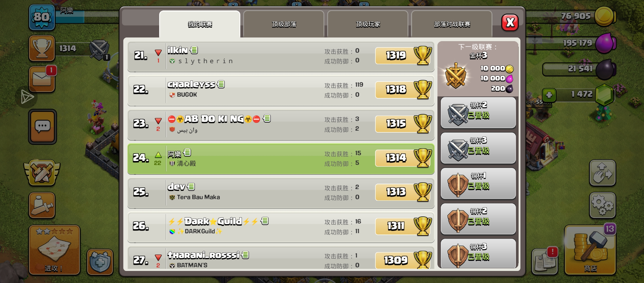Open the shop with hammer icon
Screen dimensions: 644x283
(591, 250)
